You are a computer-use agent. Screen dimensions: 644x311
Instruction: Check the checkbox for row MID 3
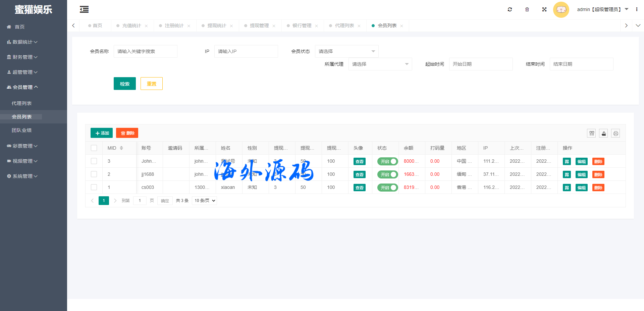click(x=94, y=161)
